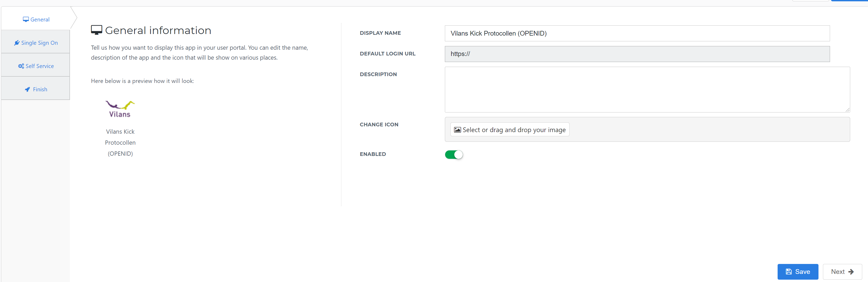The height and width of the screenshot is (282, 868).
Task: Click the Description textarea resize handle
Action: (x=848, y=110)
